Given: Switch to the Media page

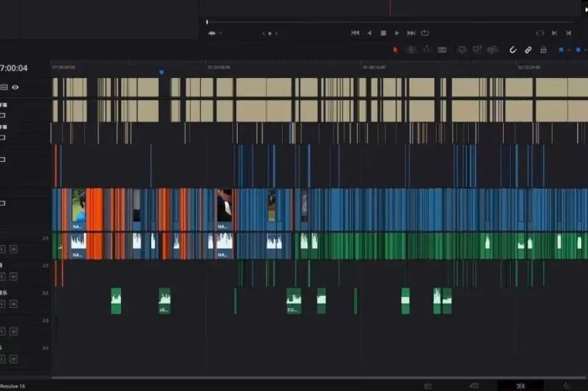Looking at the screenshot, I should coord(428,386).
